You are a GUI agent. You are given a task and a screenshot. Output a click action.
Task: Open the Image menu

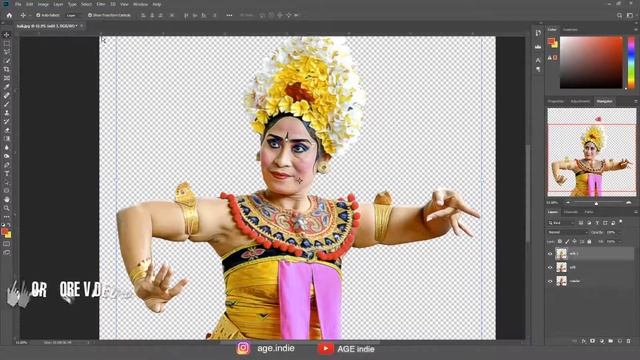[43, 4]
